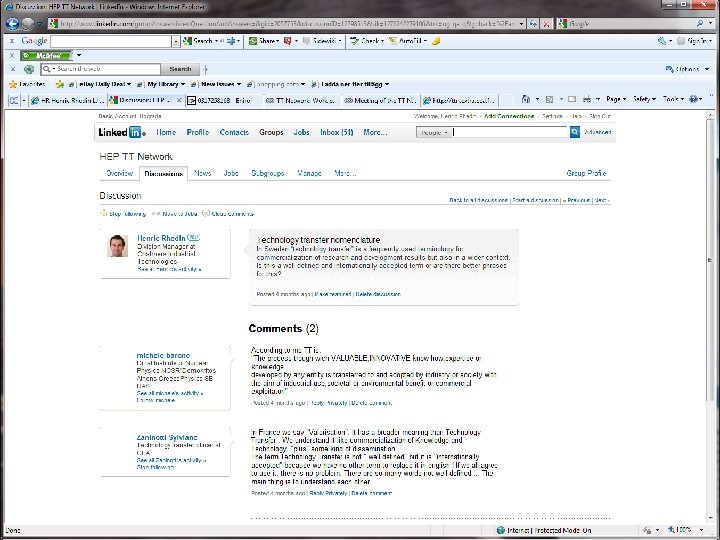Click the Henric Rhedin name link

[161, 238]
